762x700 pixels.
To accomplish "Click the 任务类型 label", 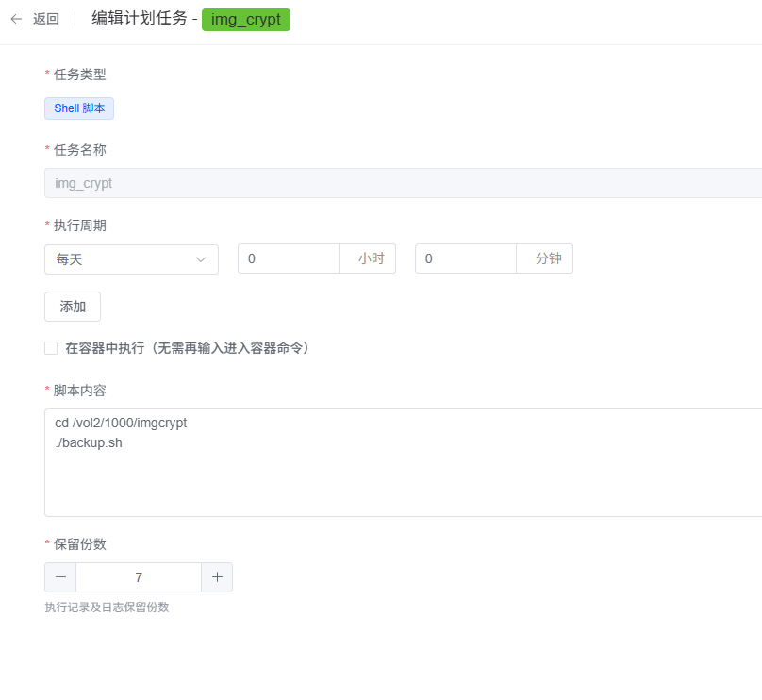I will point(80,75).
